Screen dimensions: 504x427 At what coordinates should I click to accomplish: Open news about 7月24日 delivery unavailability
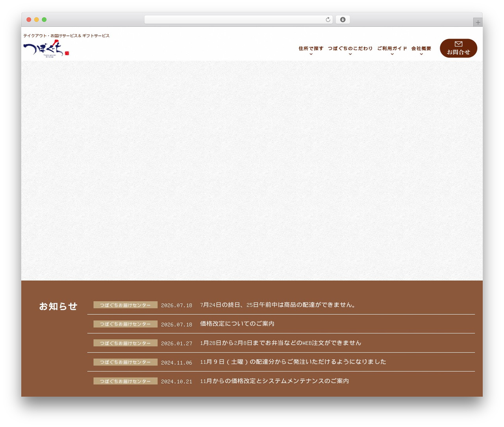[x=278, y=305]
